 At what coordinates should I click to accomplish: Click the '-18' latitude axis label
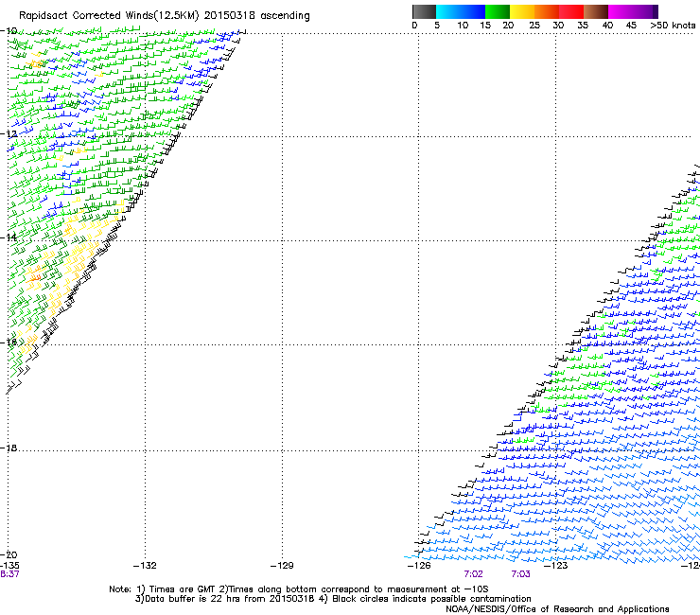coord(9,448)
